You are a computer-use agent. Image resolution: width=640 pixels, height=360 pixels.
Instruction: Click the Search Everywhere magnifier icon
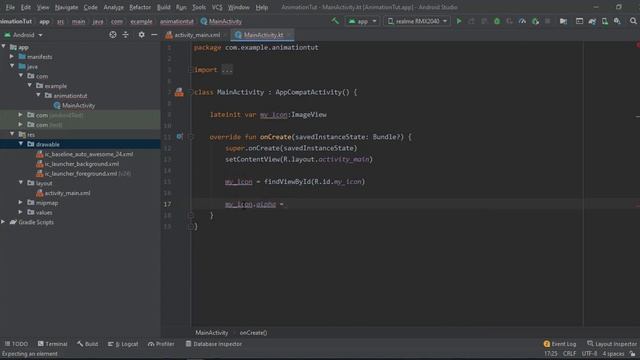[633, 21]
